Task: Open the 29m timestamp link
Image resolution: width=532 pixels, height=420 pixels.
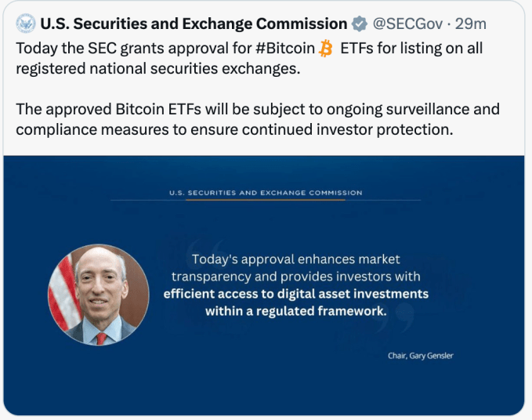Action: 471,24
